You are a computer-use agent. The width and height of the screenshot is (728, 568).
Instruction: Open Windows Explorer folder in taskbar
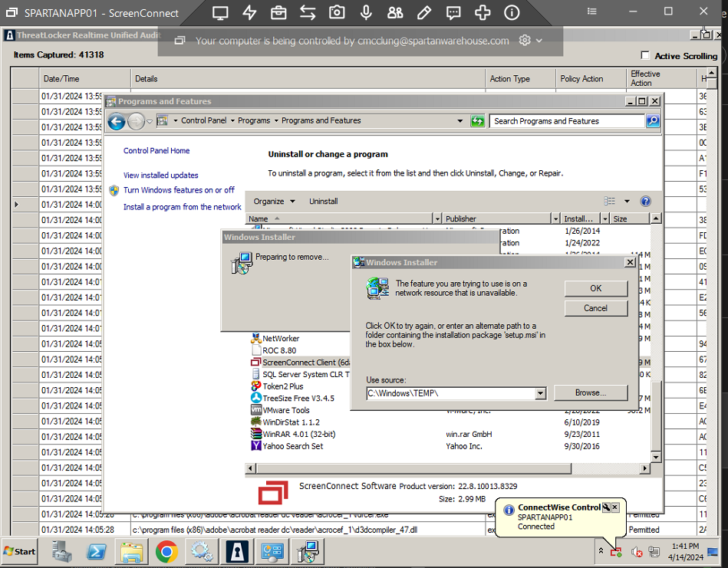[x=132, y=552]
